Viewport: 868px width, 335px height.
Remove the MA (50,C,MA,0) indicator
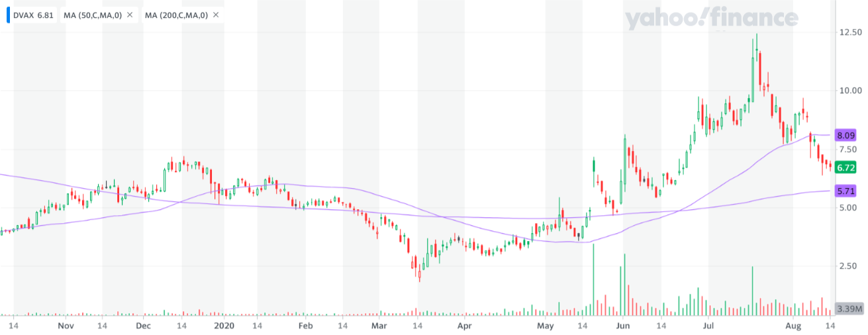[129, 15]
